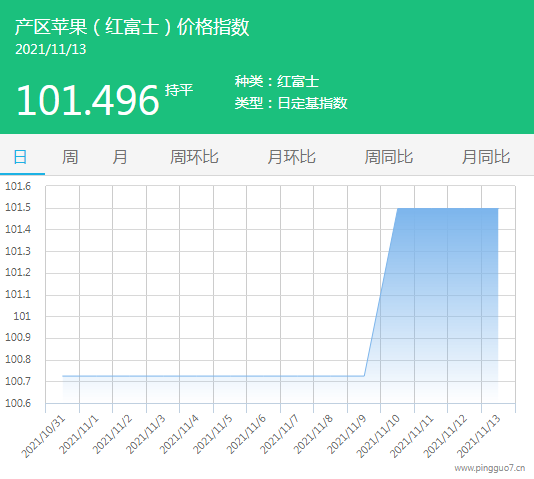Click the 2021/10/31 axis date label
The image size is (534, 479).
click(43, 437)
